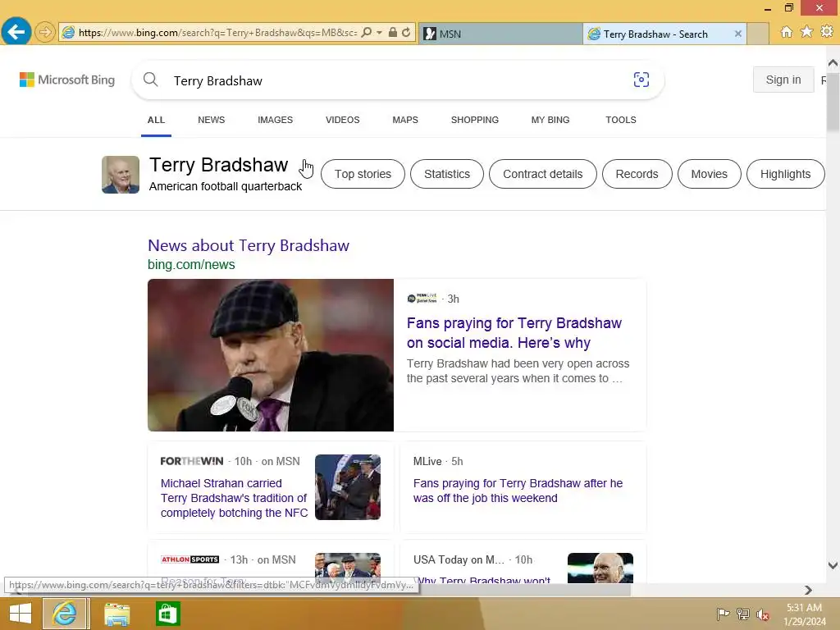Select the Highlights pill
Image resolution: width=840 pixels, height=630 pixels.
click(x=785, y=174)
